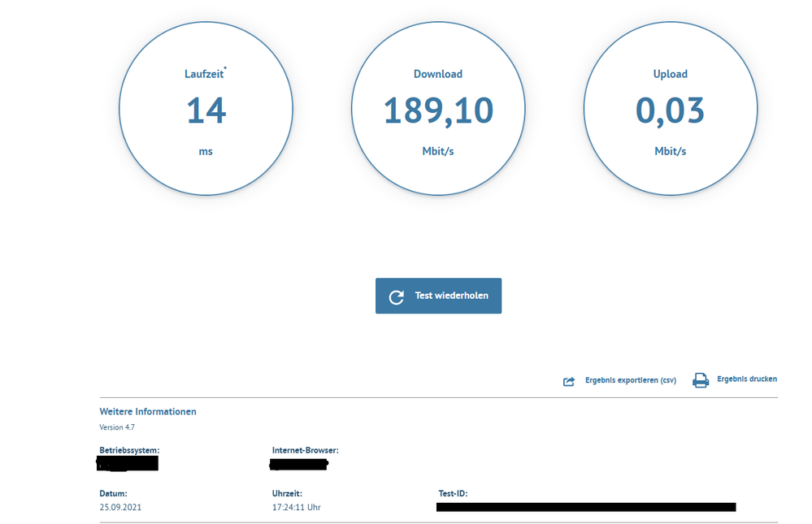
Task: Open the Ergebnis exportieren (csv) link
Action: click(630, 380)
